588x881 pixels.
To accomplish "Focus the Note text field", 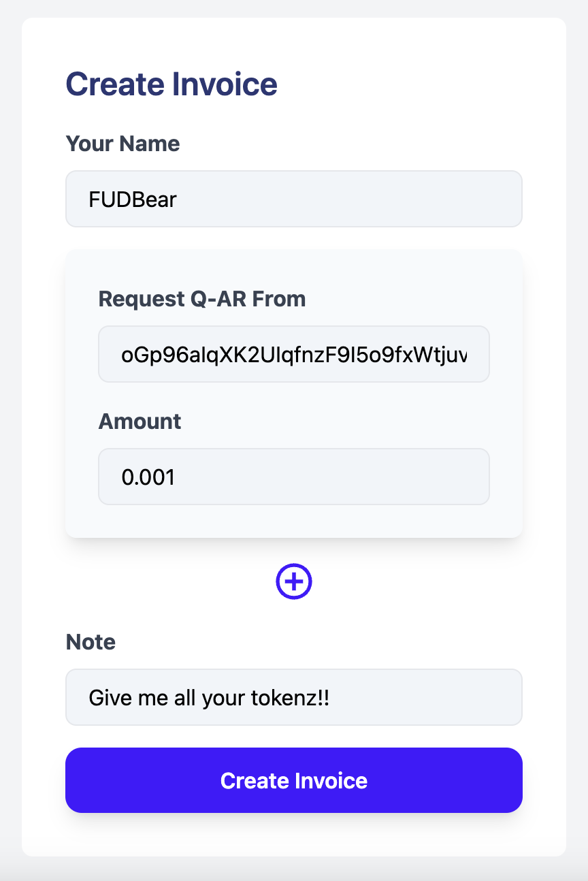I will click(x=294, y=697).
